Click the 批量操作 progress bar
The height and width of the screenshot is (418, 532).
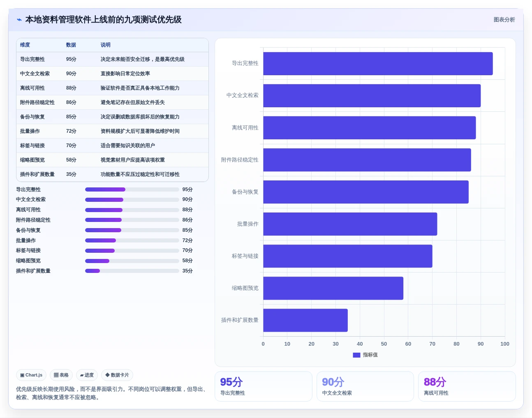point(132,240)
